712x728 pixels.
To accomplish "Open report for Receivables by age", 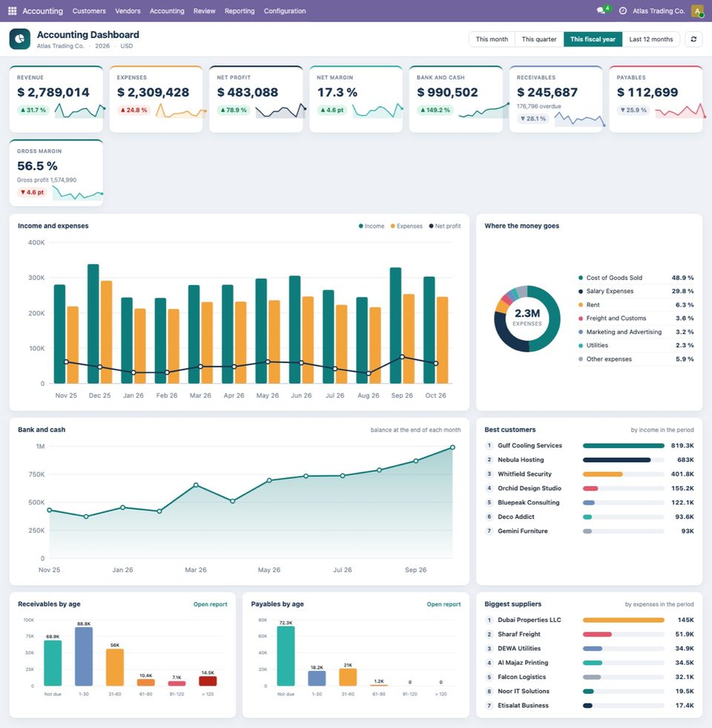I will (x=210, y=605).
